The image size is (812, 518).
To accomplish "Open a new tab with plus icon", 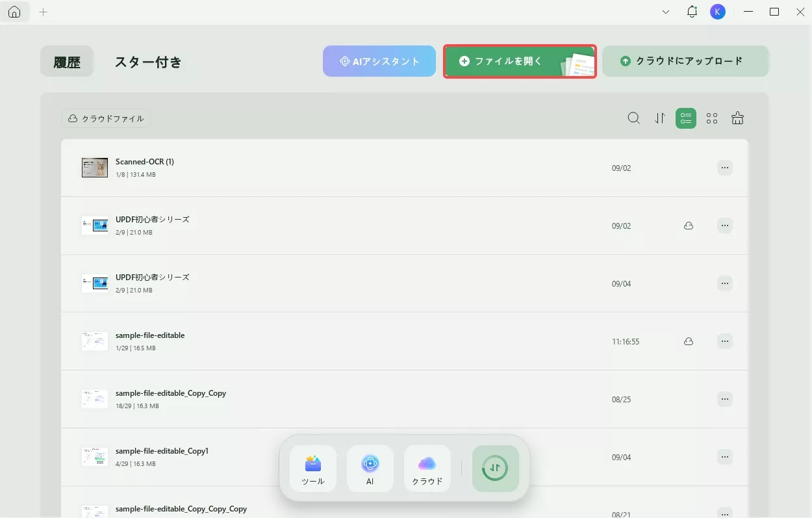I will (x=44, y=12).
